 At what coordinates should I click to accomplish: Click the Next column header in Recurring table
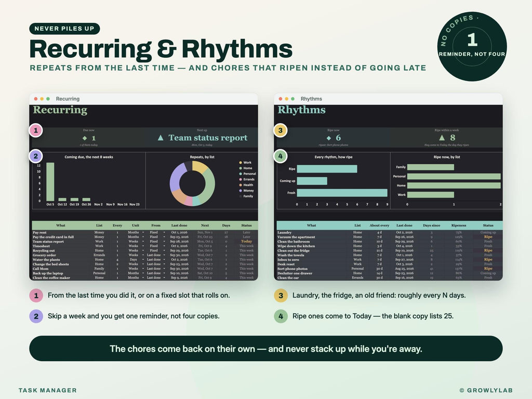coord(205,225)
